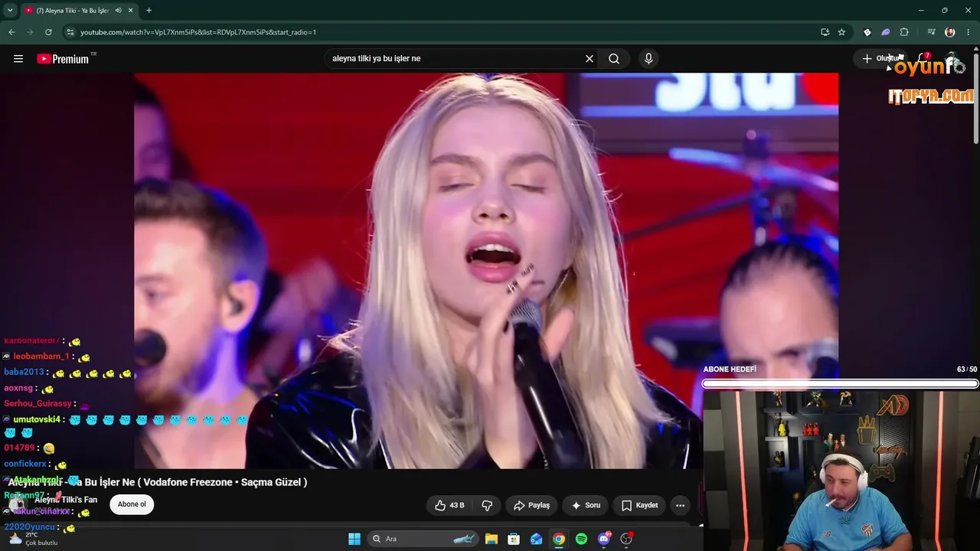Open the Outlook mail taskbar app
980x551 pixels.
537,539
